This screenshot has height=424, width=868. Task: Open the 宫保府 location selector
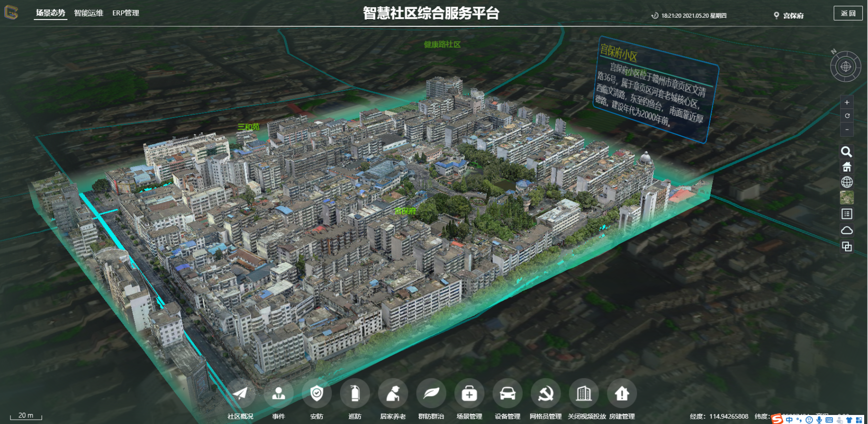[789, 16]
